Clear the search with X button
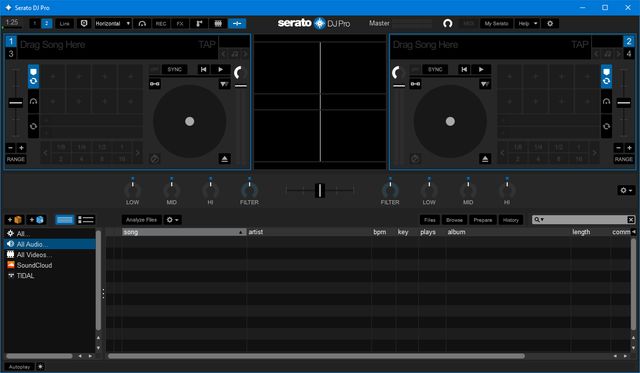The height and width of the screenshot is (373, 640). [x=631, y=220]
